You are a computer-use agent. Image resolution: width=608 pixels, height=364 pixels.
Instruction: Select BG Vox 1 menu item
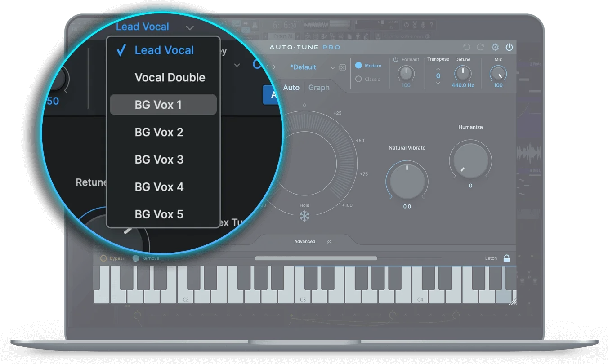[x=163, y=105]
